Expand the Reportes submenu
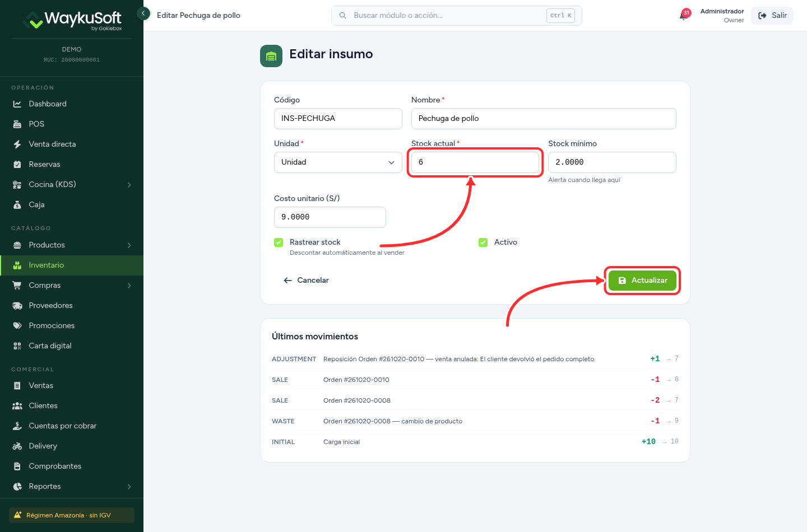 coord(129,486)
